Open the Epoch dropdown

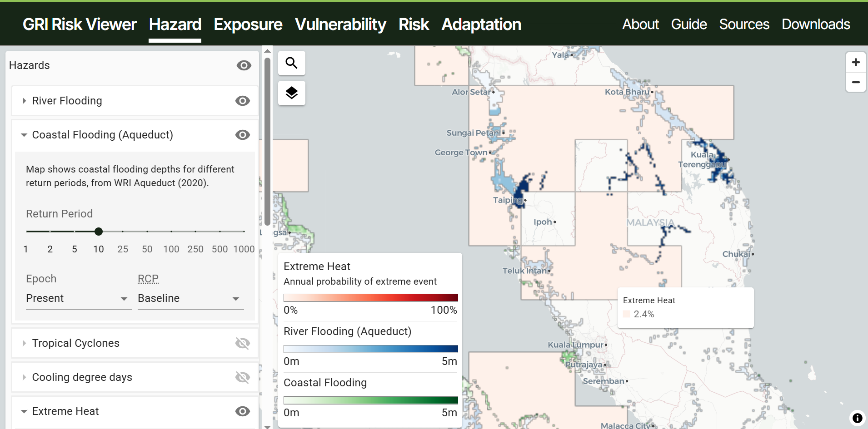(78, 298)
